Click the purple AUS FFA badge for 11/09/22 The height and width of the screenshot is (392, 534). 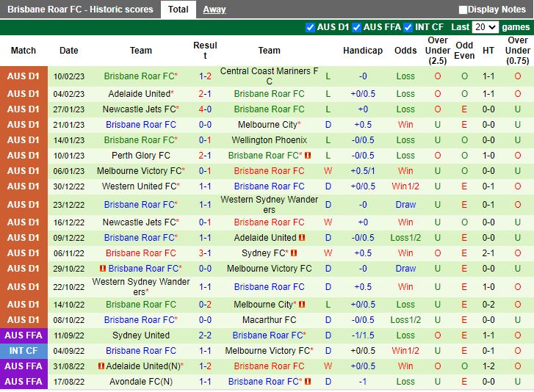[x=23, y=335]
